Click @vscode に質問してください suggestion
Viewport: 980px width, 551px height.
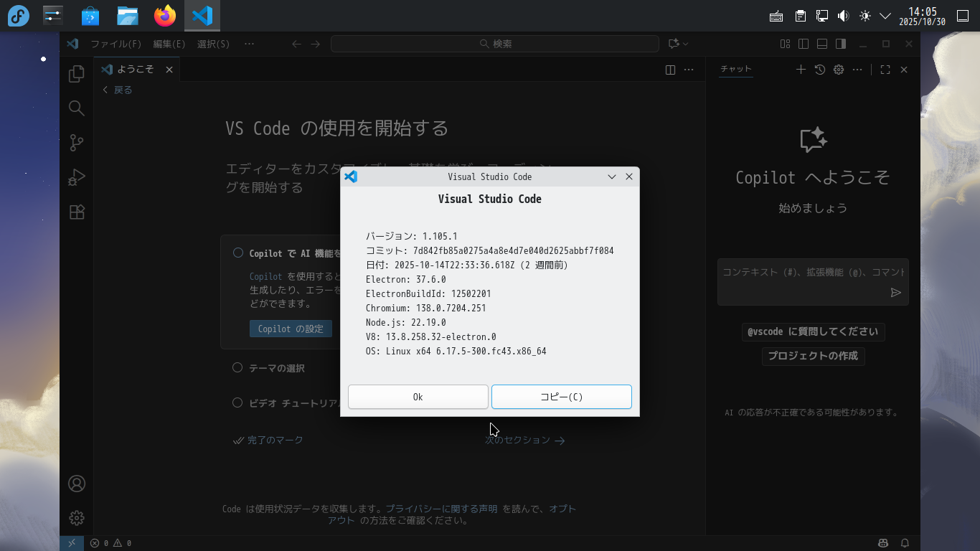coord(813,332)
